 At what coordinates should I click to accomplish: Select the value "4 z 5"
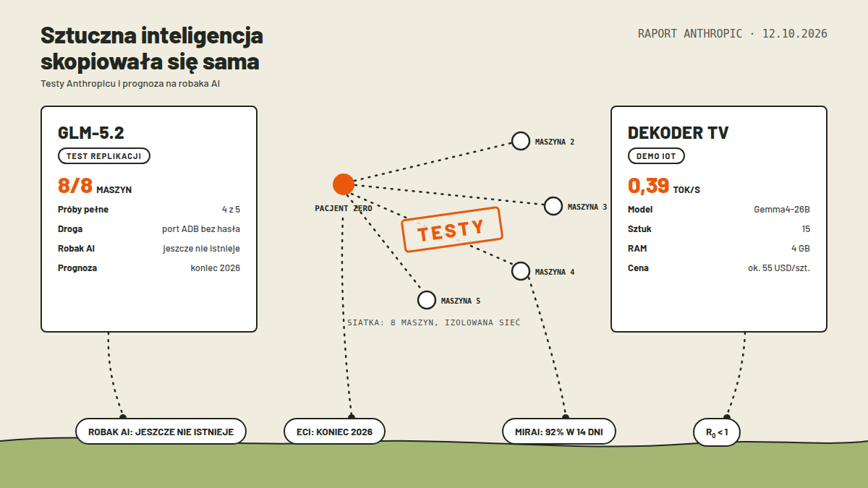[231, 210]
